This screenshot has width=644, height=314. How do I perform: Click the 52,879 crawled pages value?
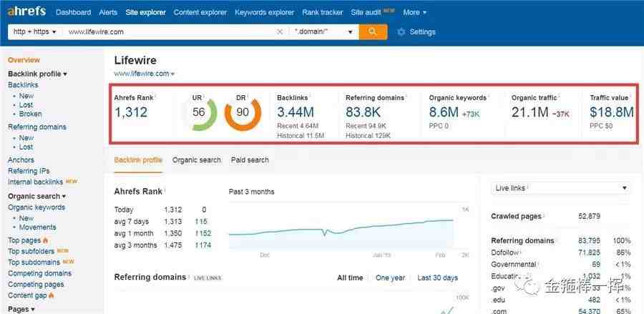pos(589,216)
